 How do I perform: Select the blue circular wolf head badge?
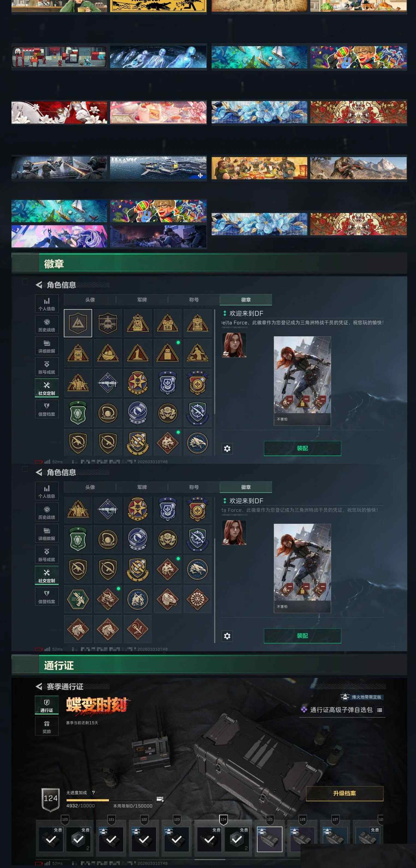point(137,599)
